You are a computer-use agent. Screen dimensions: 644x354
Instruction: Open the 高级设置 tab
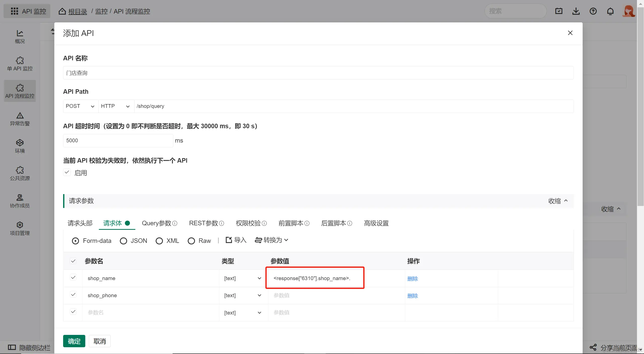[x=376, y=223]
